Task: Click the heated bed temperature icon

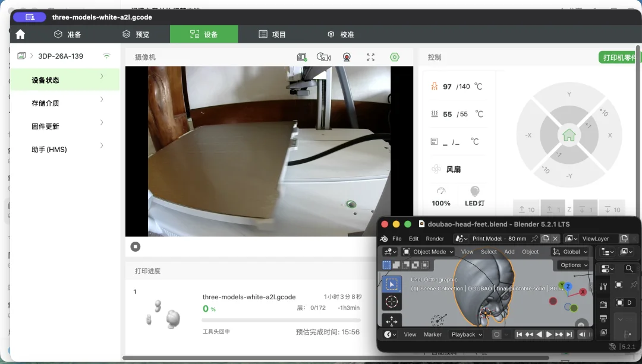Action: [435, 114]
